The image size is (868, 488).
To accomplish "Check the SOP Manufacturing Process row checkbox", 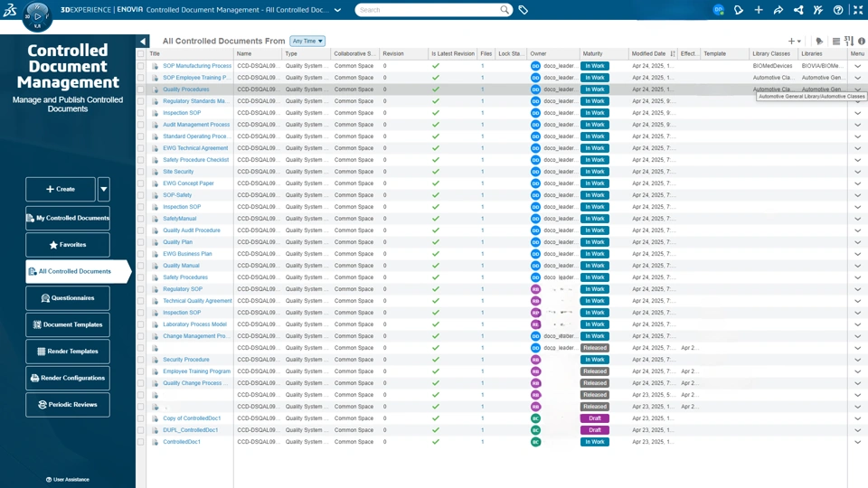I will click(x=141, y=66).
